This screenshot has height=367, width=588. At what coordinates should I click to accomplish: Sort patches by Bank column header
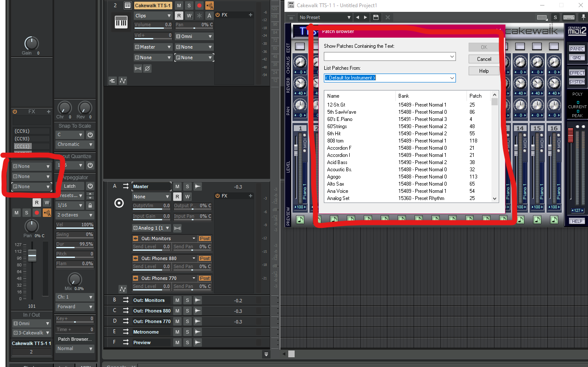(x=431, y=96)
